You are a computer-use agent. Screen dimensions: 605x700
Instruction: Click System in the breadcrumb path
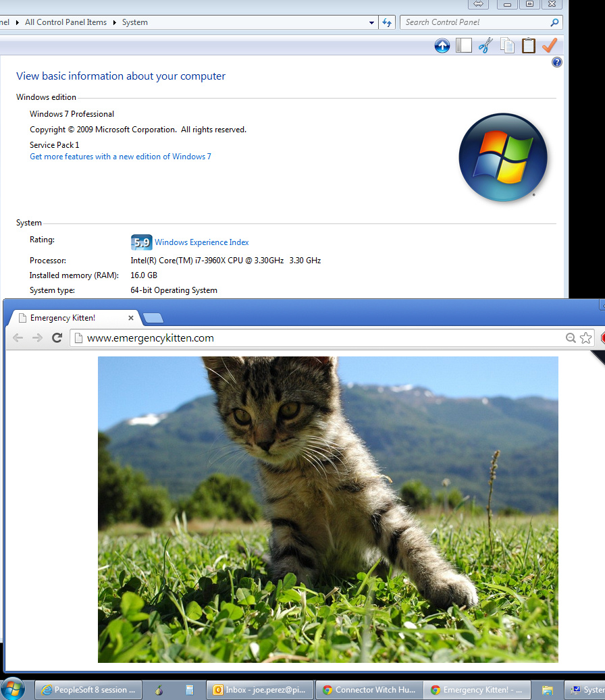(x=135, y=22)
